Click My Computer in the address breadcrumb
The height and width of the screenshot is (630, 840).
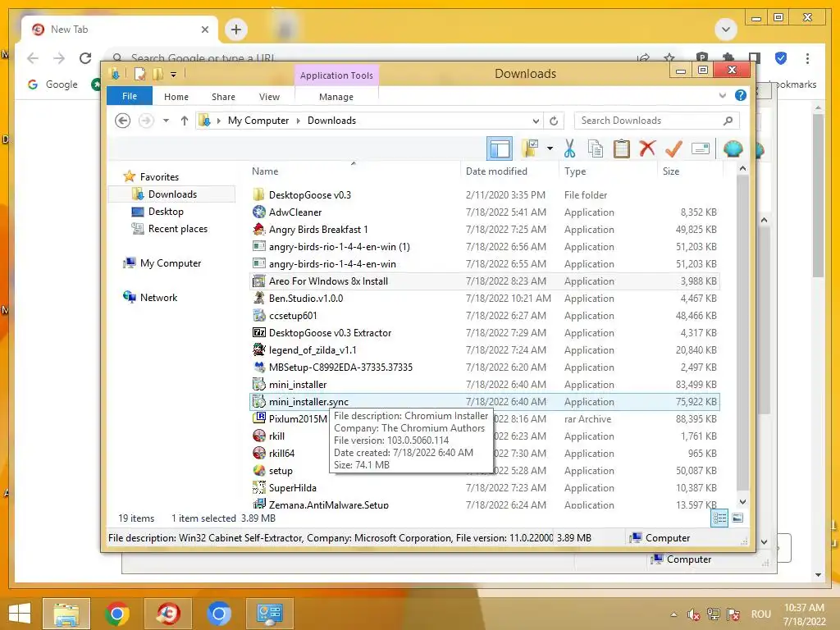258,121
